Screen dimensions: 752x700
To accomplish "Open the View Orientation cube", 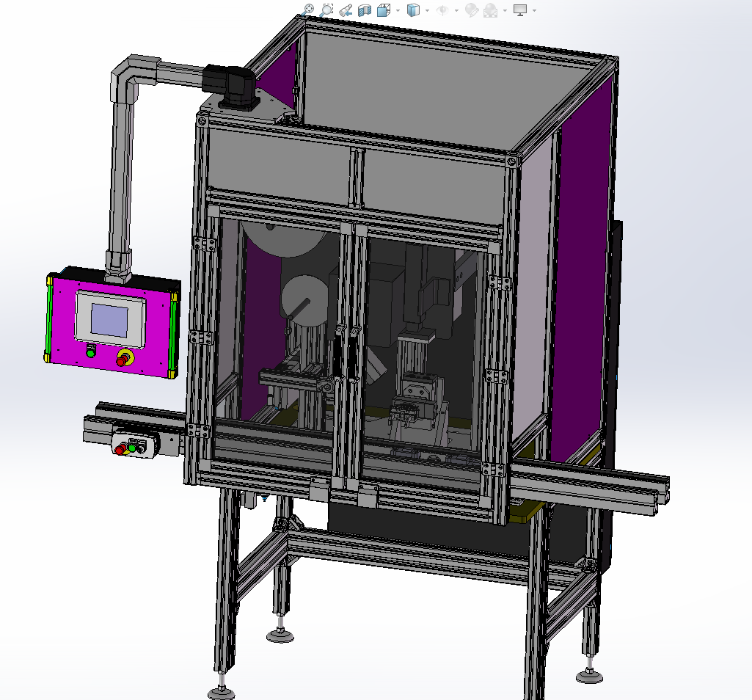I will coord(383,10).
